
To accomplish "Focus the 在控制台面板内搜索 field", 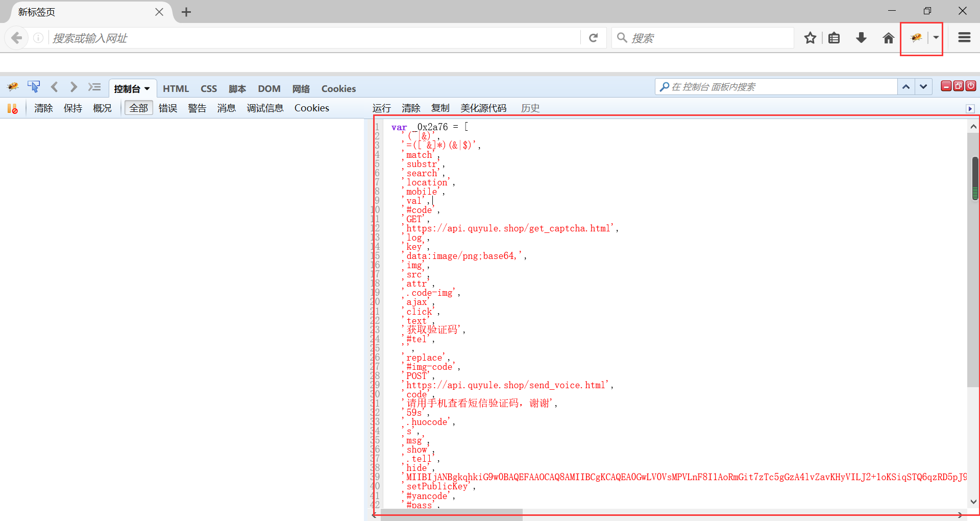I will [776, 87].
